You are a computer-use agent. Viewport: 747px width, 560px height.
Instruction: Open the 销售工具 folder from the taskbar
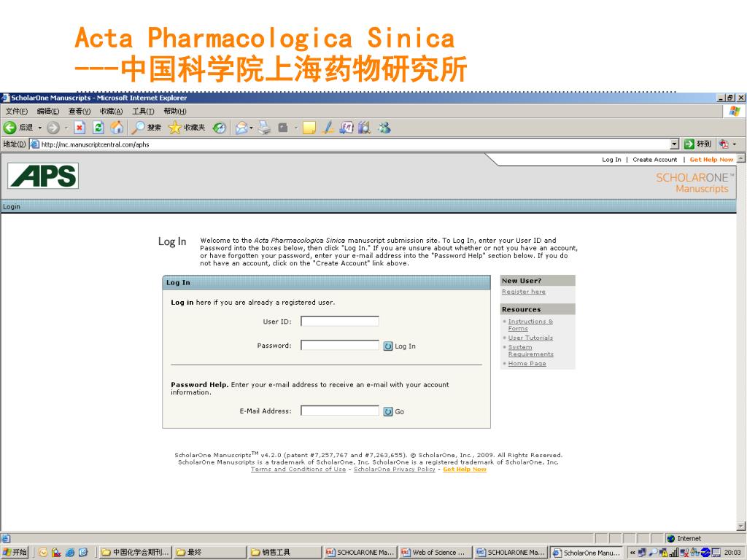pos(285,553)
